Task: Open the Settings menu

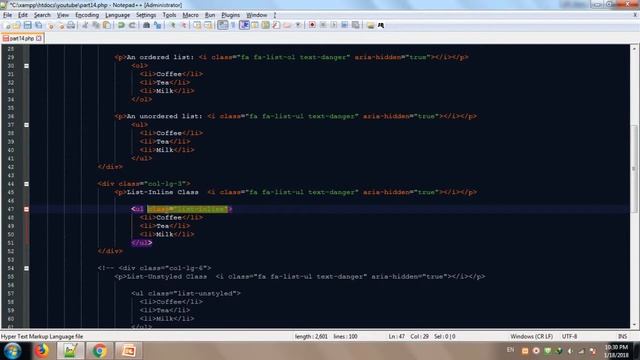Action: click(146, 15)
